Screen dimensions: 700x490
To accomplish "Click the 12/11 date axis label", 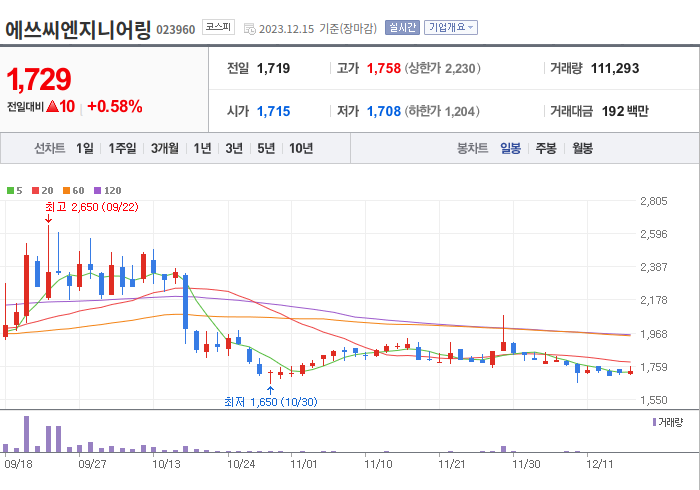I will (x=600, y=464).
